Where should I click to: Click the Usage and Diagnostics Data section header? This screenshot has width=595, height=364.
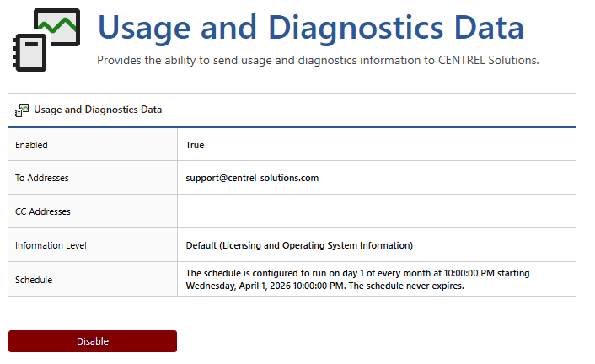98,110
